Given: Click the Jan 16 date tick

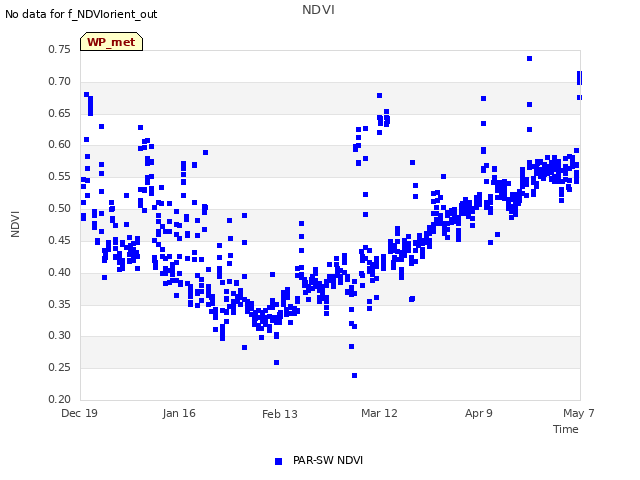Looking at the screenshot, I should (179, 413).
